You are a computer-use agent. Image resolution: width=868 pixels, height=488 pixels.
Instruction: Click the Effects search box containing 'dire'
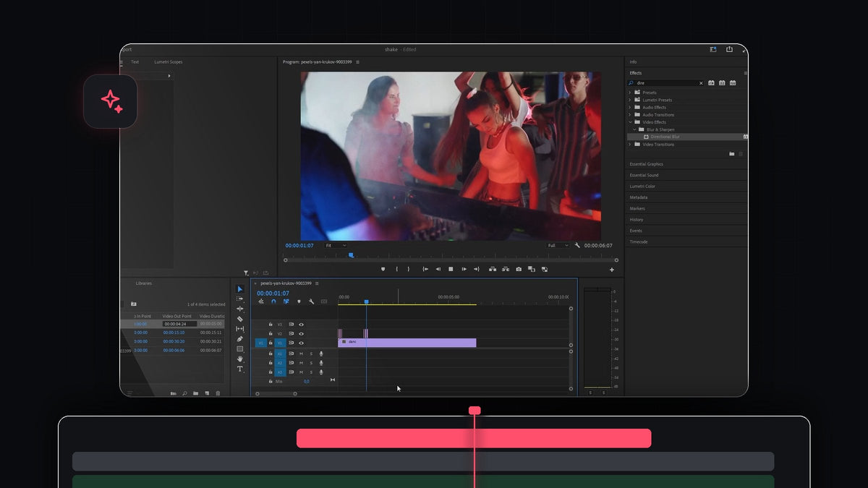pos(665,83)
